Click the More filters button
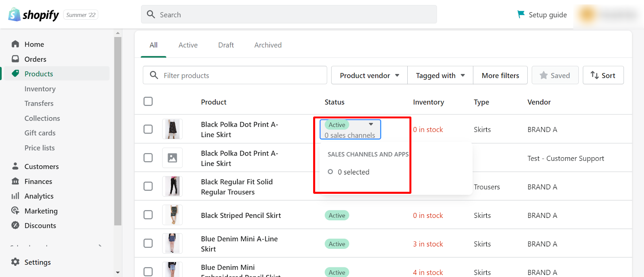 [500, 75]
